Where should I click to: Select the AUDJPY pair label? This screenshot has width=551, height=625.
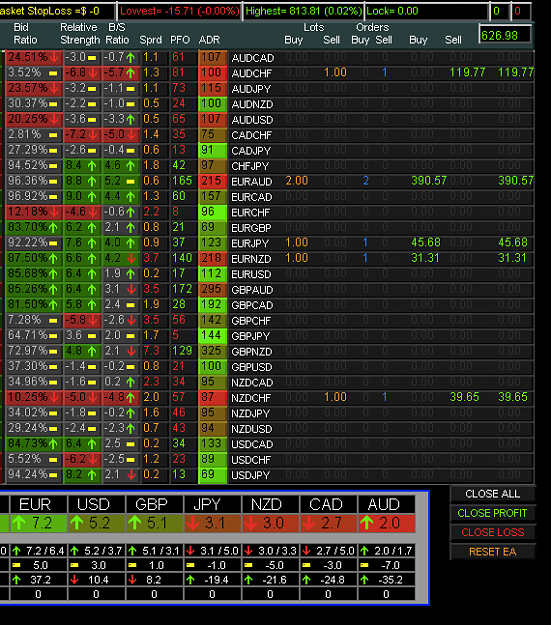coord(251,89)
